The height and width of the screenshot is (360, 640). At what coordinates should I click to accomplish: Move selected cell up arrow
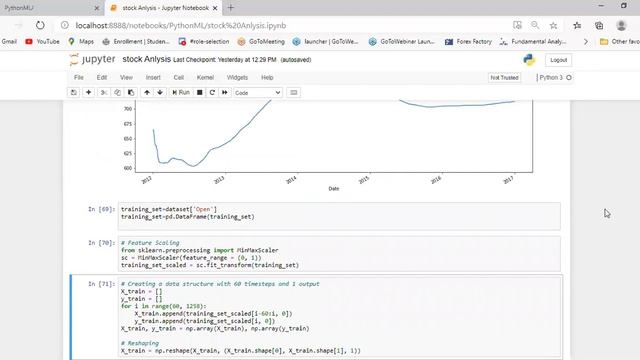[147, 93]
